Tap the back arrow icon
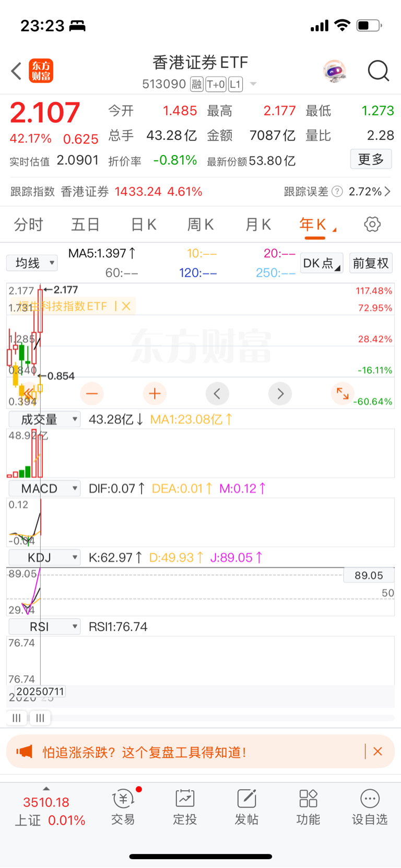Viewport: 401px width, 868px height. coord(16,71)
